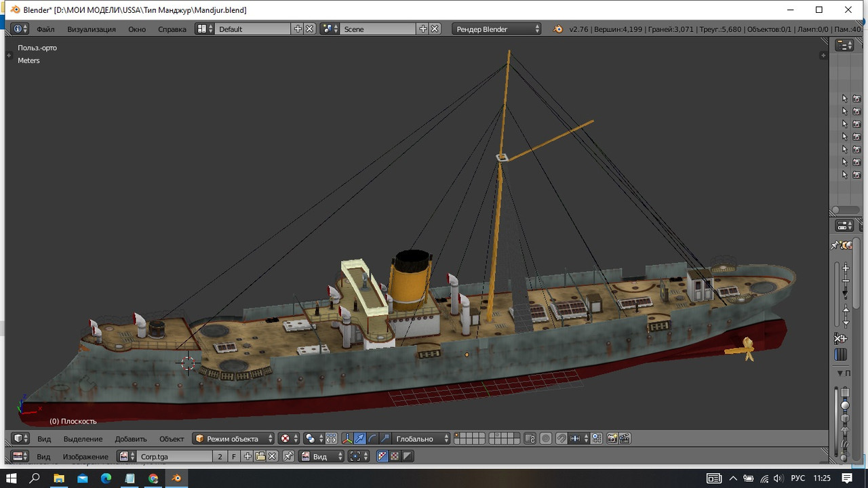
Task: Open the Режим объекта mode dropdown
Action: [x=233, y=439]
